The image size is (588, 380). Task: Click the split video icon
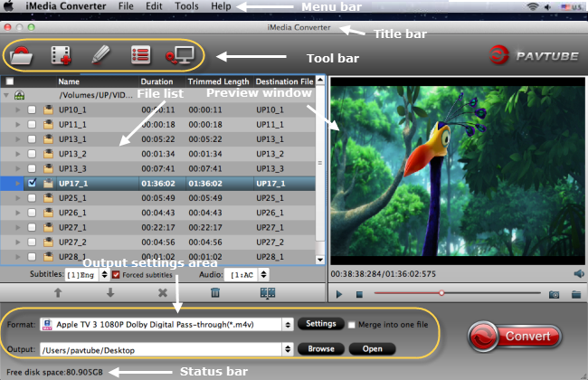(x=268, y=293)
